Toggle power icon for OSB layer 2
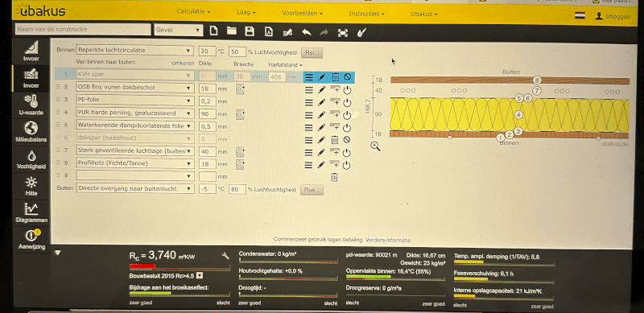Viewport: 644px width, 313px height. coord(347,90)
